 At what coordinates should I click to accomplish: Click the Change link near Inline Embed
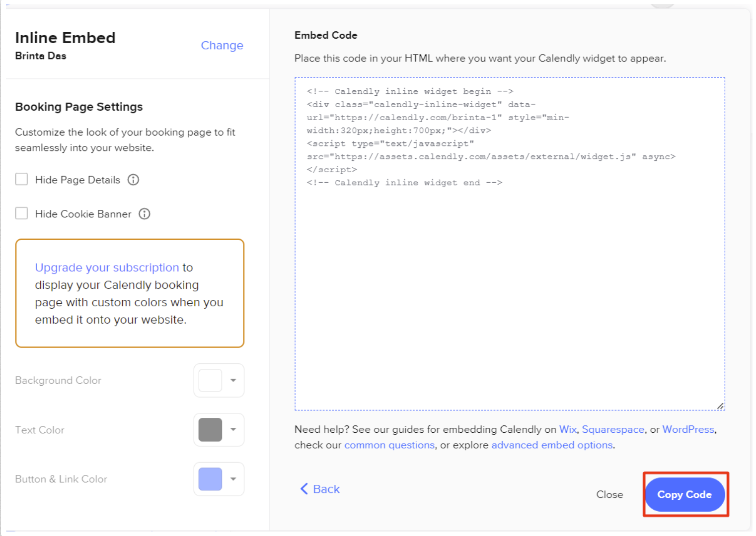[x=222, y=45]
